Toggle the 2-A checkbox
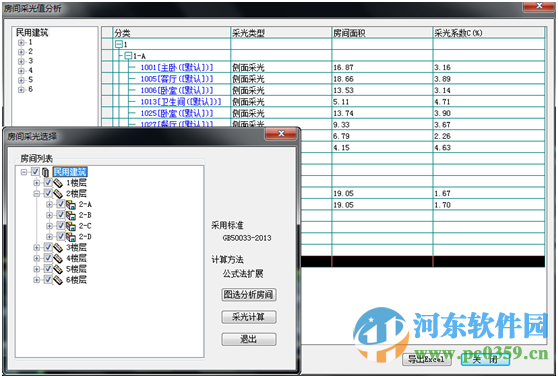558x378 pixels. [x=60, y=204]
